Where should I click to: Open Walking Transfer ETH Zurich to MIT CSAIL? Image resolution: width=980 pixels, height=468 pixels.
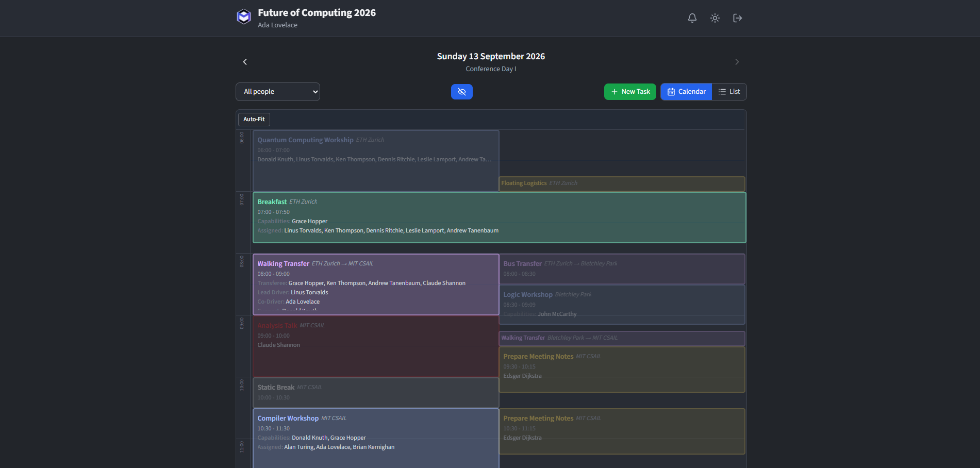(376, 284)
